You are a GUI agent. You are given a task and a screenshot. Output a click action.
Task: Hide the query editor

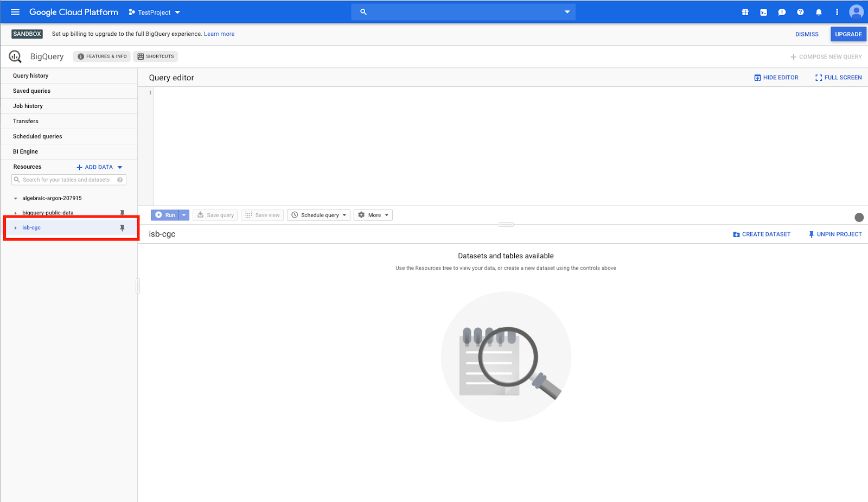point(776,78)
